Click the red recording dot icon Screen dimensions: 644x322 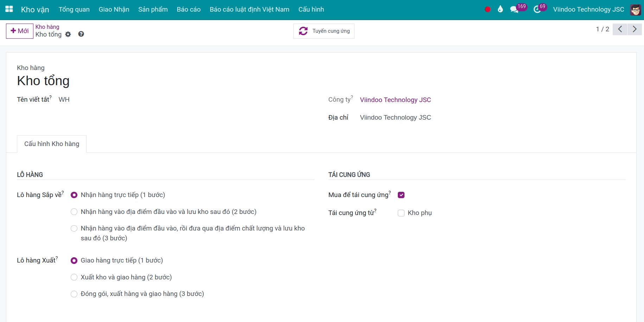tap(487, 10)
